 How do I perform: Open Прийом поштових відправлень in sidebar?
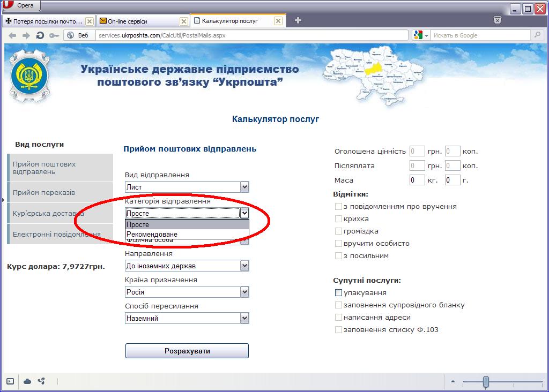(x=61, y=168)
